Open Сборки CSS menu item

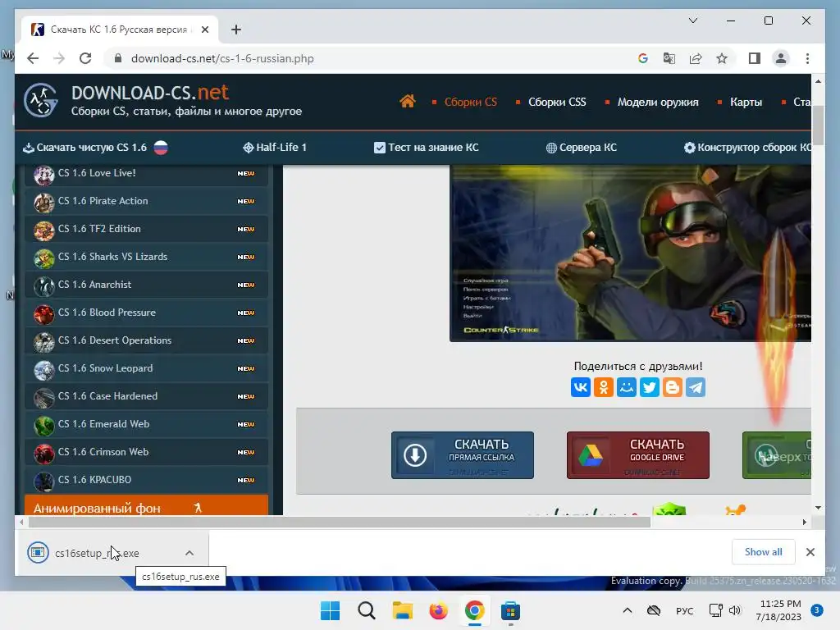tap(557, 102)
